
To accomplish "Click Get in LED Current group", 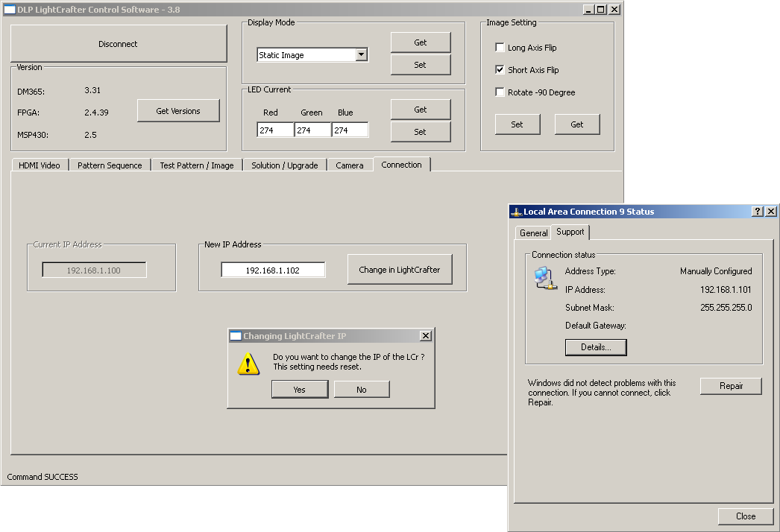I will coord(421,110).
